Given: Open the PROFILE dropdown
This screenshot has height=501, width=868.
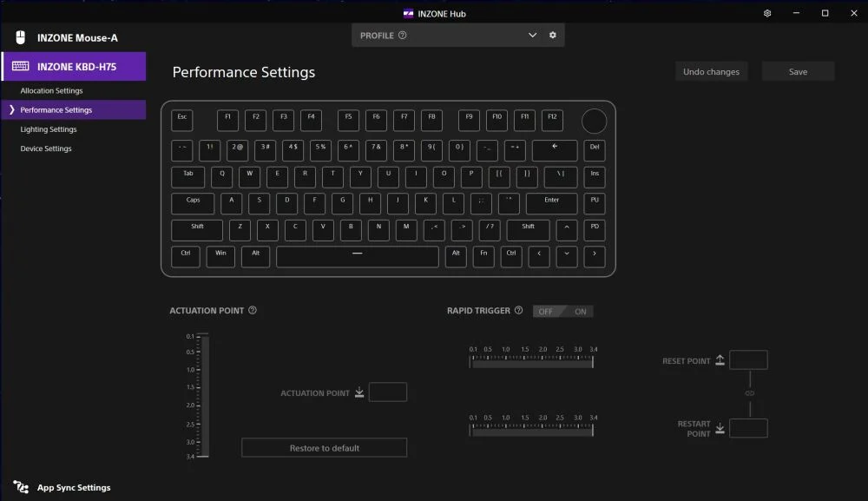Looking at the screenshot, I should (532, 35).
